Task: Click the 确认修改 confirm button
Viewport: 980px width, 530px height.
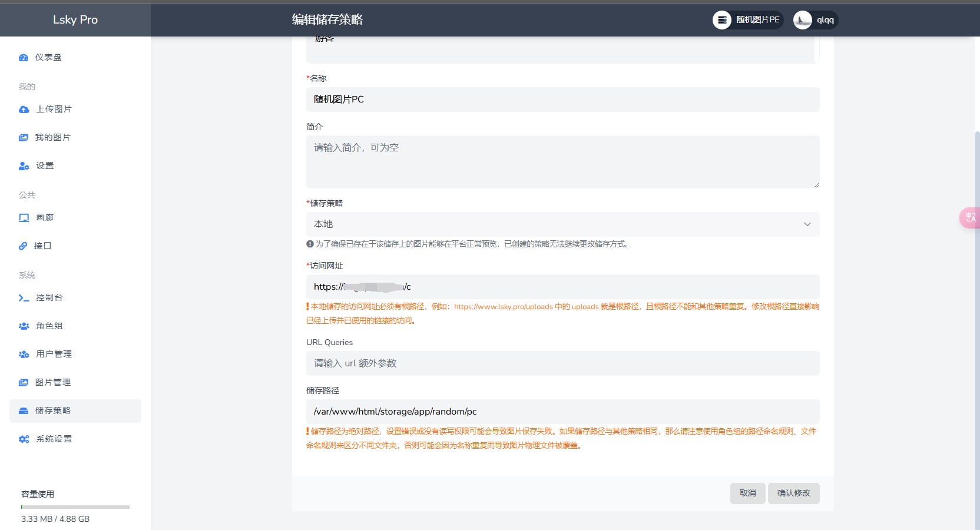Action: click(x=793, y=493)
